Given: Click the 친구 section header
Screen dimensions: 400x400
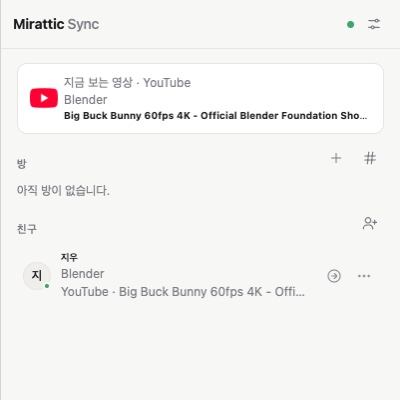Looking at the screenshot, I should pos(27,229).
